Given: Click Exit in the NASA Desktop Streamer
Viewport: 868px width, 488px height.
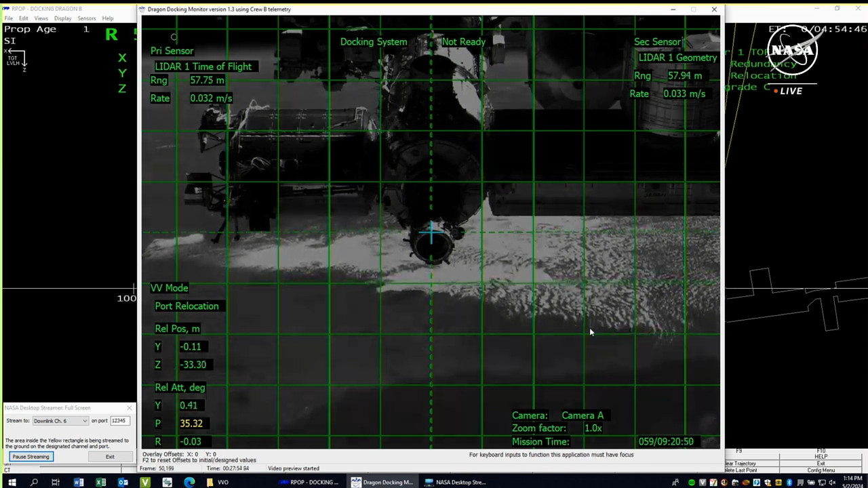Looking at the screenshot, I should point(110,457).
